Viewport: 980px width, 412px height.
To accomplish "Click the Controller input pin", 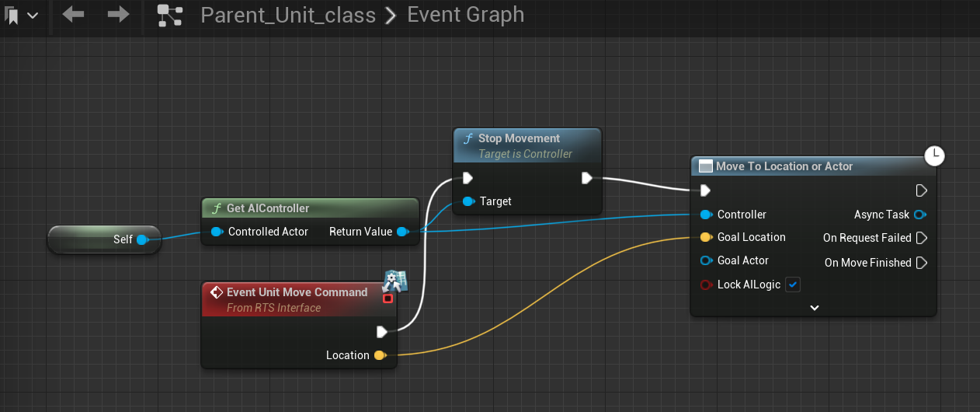I will [x=705, y=215].
